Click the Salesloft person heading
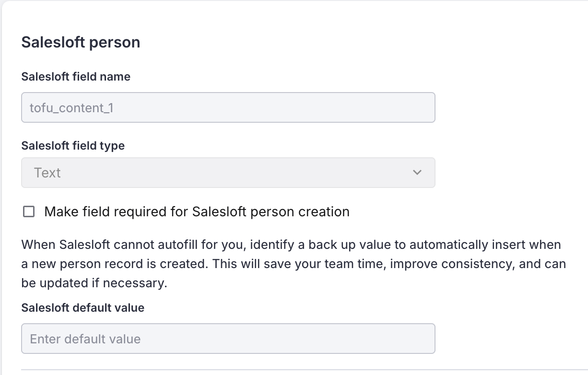This screenshot has width=588, height=375. (x=80, y=42)
